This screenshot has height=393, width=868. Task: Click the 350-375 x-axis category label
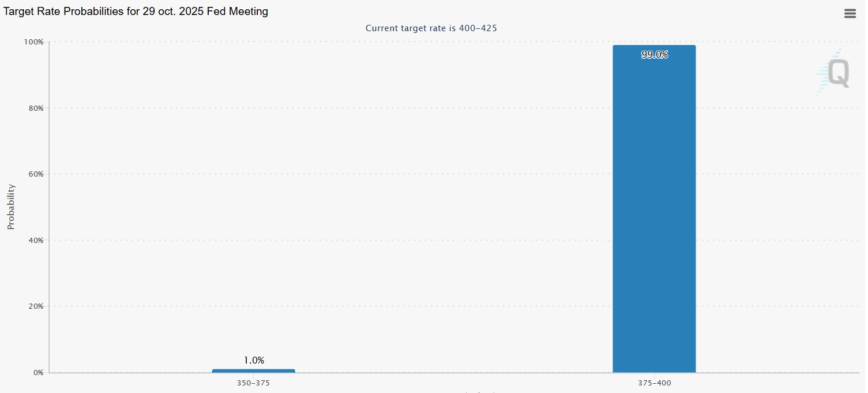[x=253, y=383]
